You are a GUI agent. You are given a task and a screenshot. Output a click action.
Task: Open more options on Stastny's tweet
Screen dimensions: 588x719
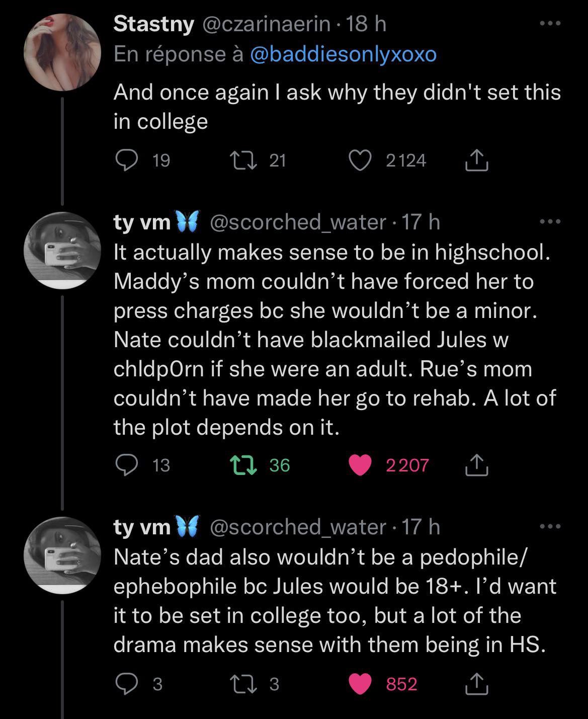pos(550,24)
